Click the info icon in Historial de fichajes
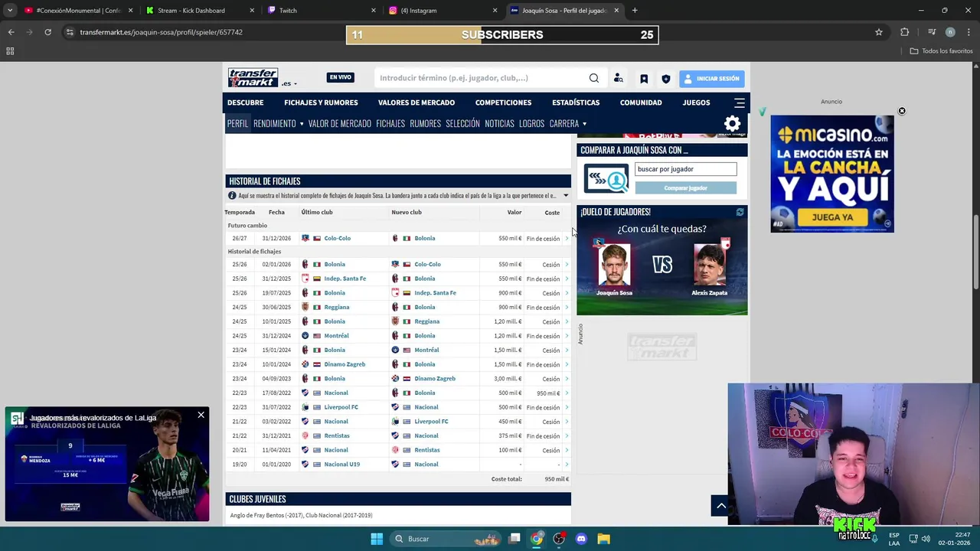This screenshot has width=980, height=551. tap(232, 196)
